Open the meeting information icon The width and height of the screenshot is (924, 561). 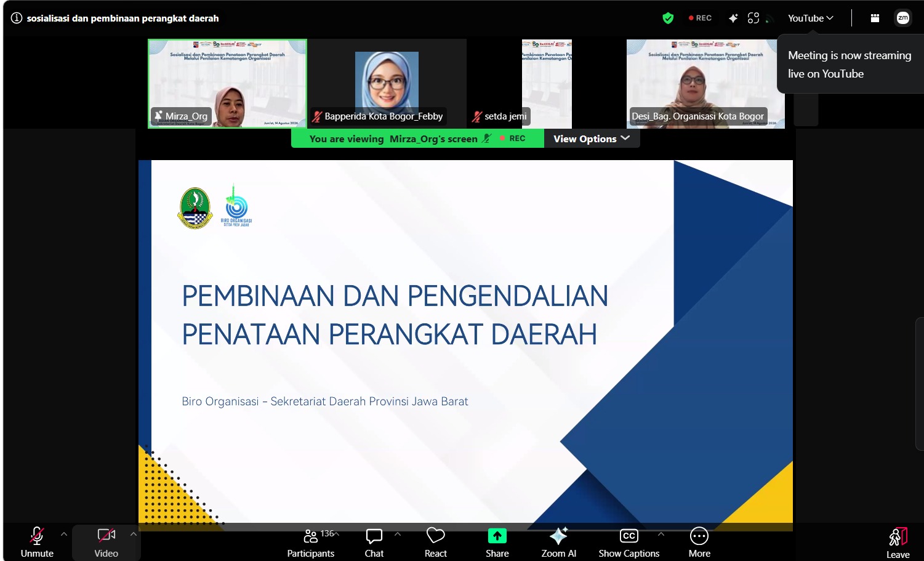(x=17, y=18)
